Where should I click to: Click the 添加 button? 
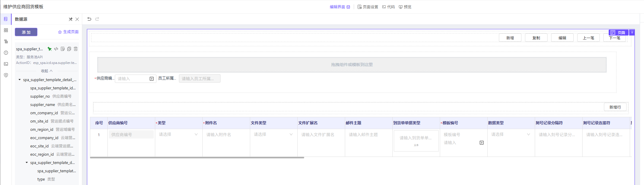[26, 32]
